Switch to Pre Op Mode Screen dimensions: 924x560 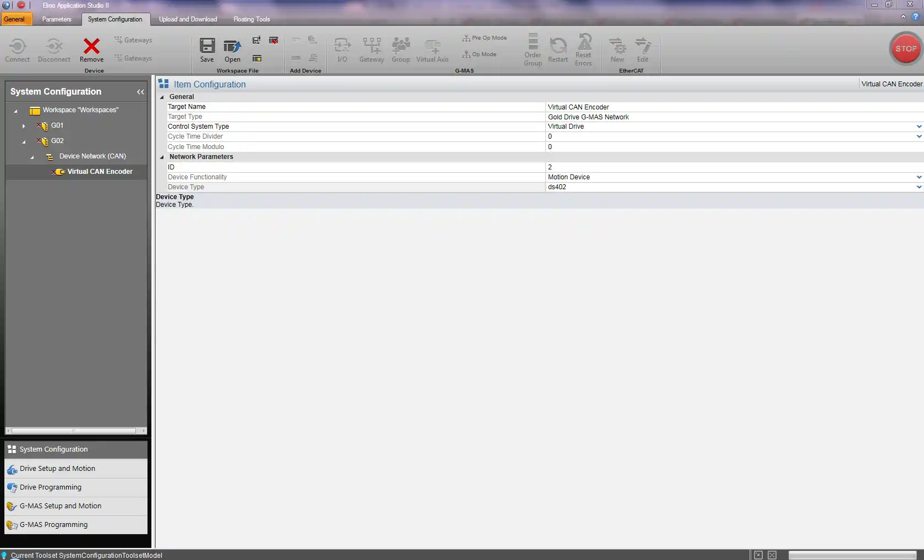pyautogui.click(x=484, y=38)
